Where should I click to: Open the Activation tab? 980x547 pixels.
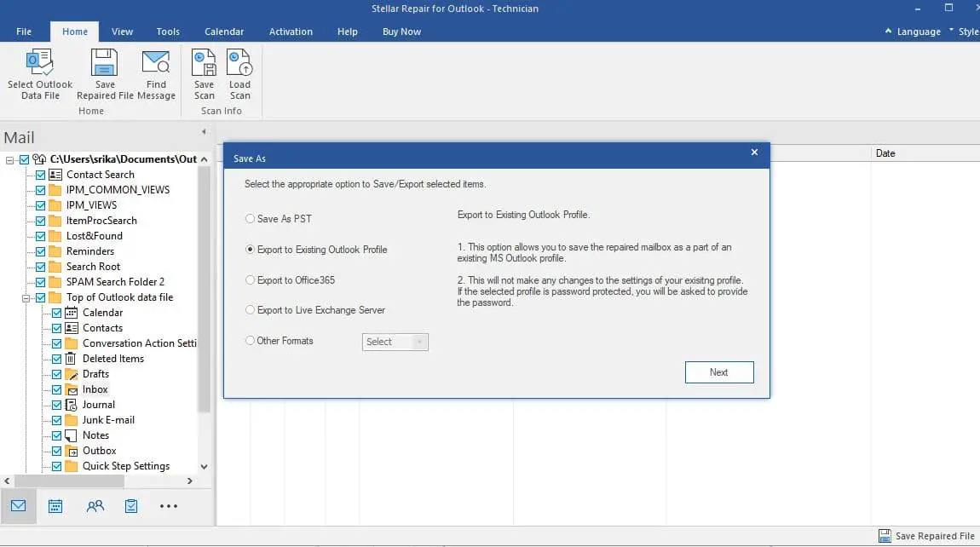tap(291, 32)
